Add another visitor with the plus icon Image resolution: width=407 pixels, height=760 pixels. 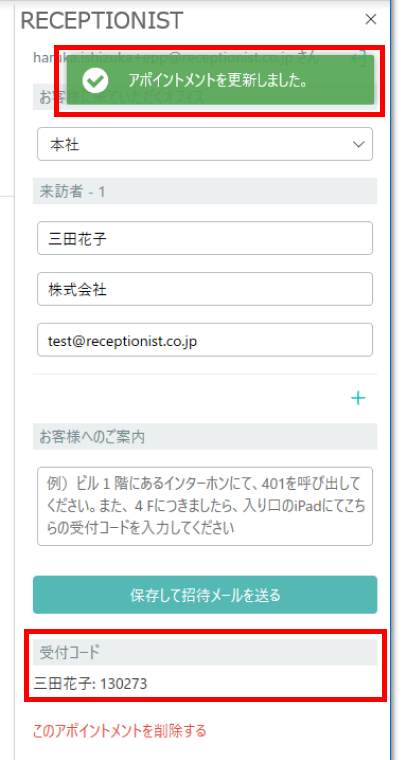click(358, 398)
